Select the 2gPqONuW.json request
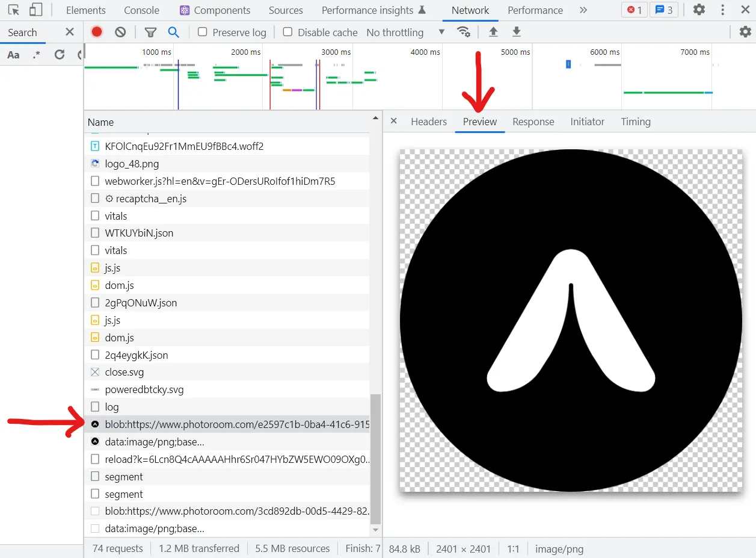Viewport: 756px width, 558px height. [x=227, y=303]
